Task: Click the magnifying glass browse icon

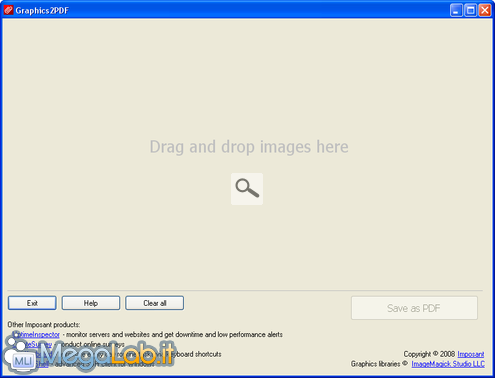Action: tap(247, 189)
